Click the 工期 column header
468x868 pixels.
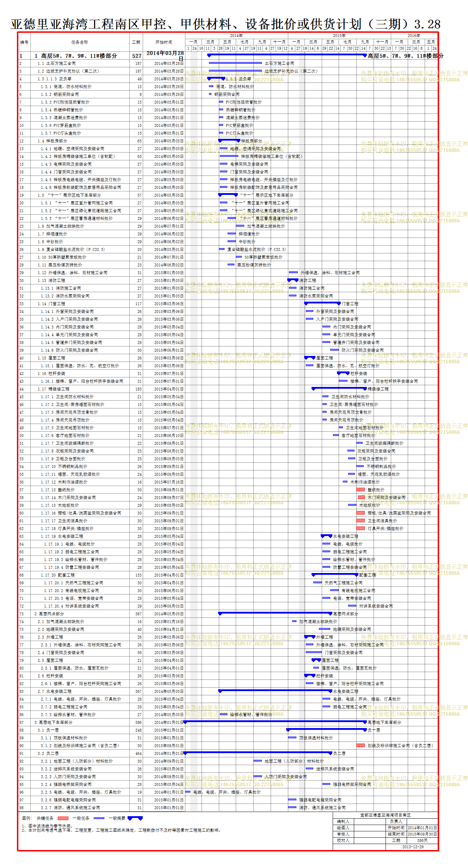(x=136, y=42)
